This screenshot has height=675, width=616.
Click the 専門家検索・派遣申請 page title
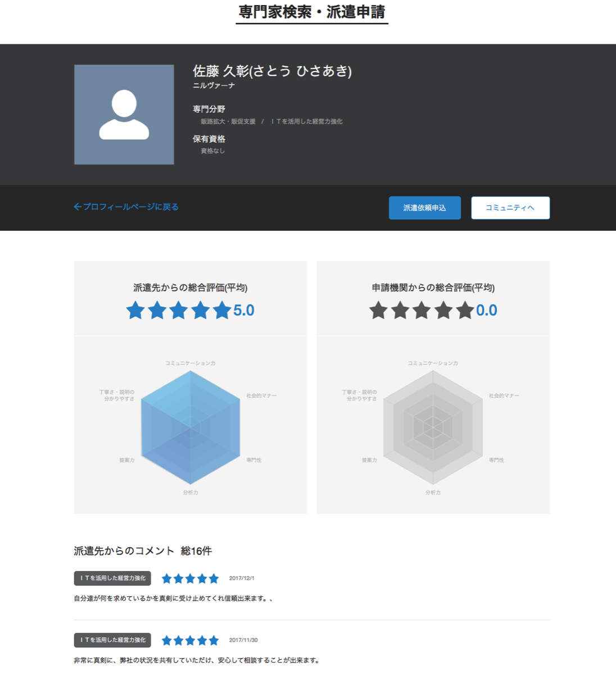click(312, 12)
